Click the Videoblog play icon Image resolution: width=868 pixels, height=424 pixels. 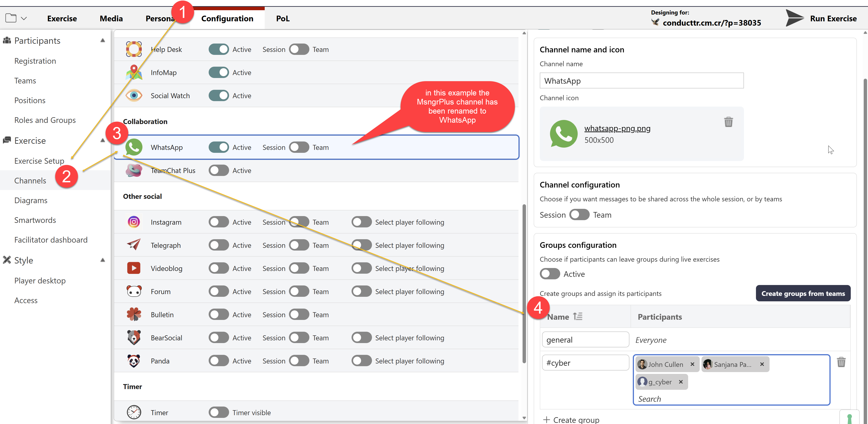point(134,268)
